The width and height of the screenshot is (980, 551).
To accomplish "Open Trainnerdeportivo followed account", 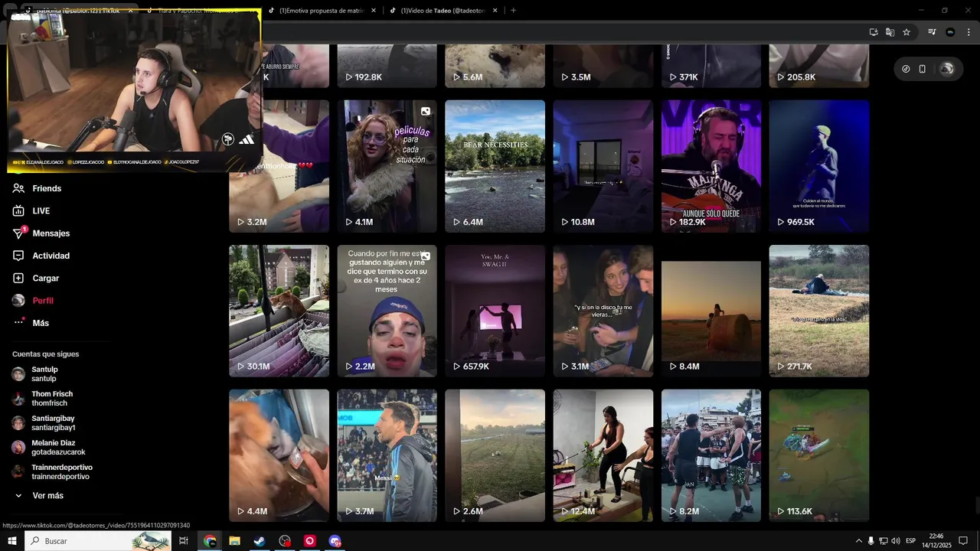I will (x=52, y=472).
